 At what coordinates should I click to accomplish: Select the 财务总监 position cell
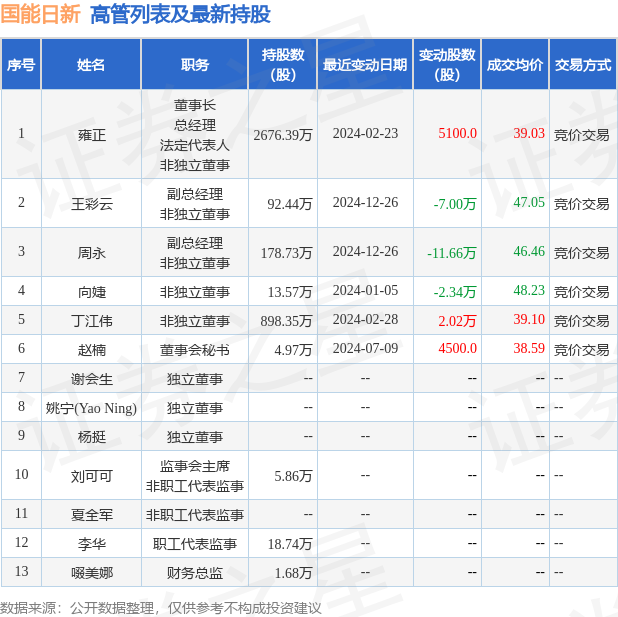[x=194, y=573]
